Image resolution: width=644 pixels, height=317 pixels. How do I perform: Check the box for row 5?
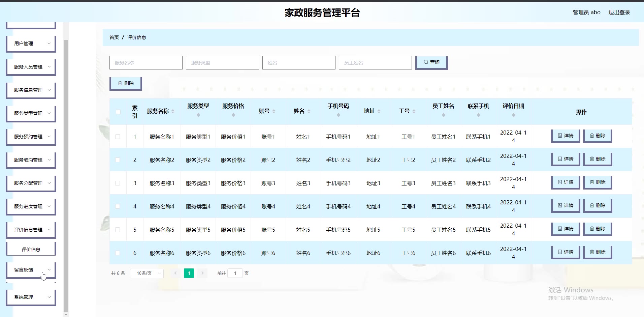pyautogui.click(x=118, y=230)
